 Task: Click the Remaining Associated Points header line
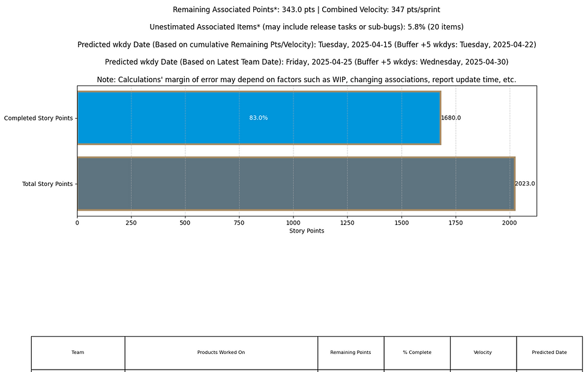coord(307,10)
